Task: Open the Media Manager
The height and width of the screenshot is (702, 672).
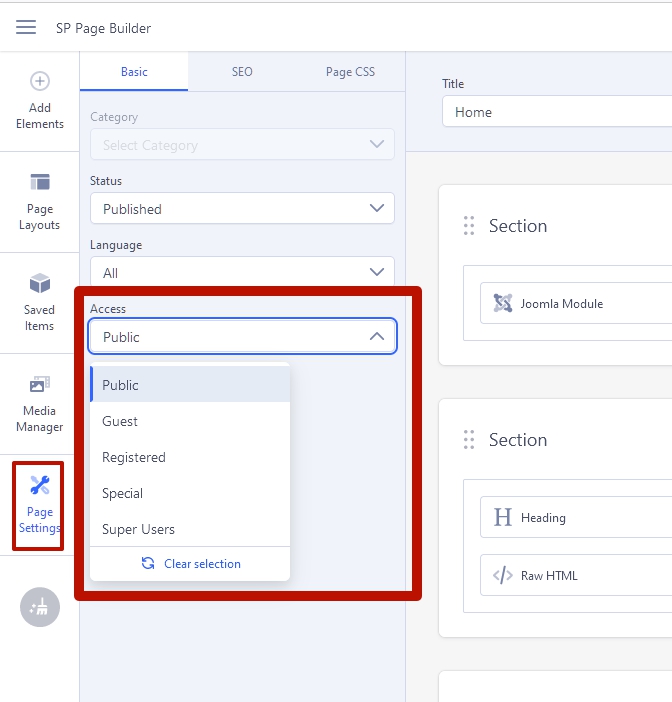Action: pyautogui.click(x=40, y=403)
